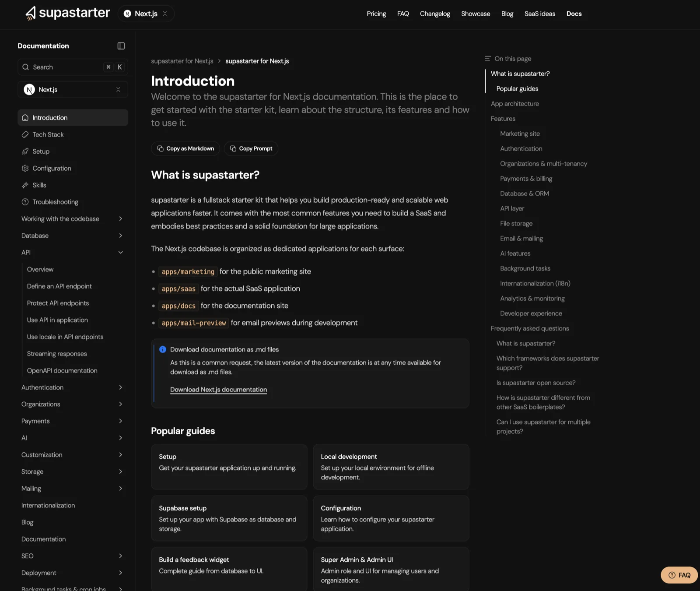This screenshot has height=591, width=700.
Task: Expand the Authentication sidebar section
Action: pyautogui.click(x=73, y=387)
